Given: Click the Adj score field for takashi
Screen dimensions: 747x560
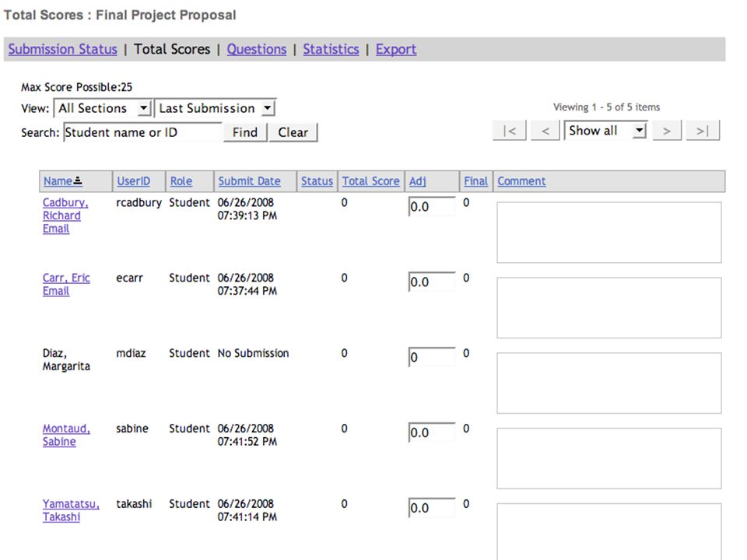Looking at the screenshot, I should click(x=432, y=508).
